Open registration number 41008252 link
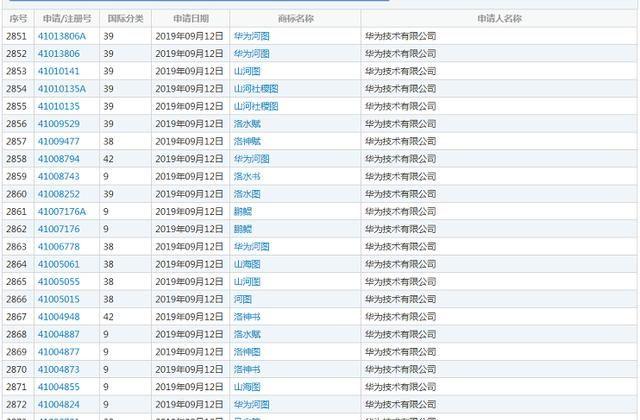Viewport: 640px width, 420px height. [x=59, y=194]
